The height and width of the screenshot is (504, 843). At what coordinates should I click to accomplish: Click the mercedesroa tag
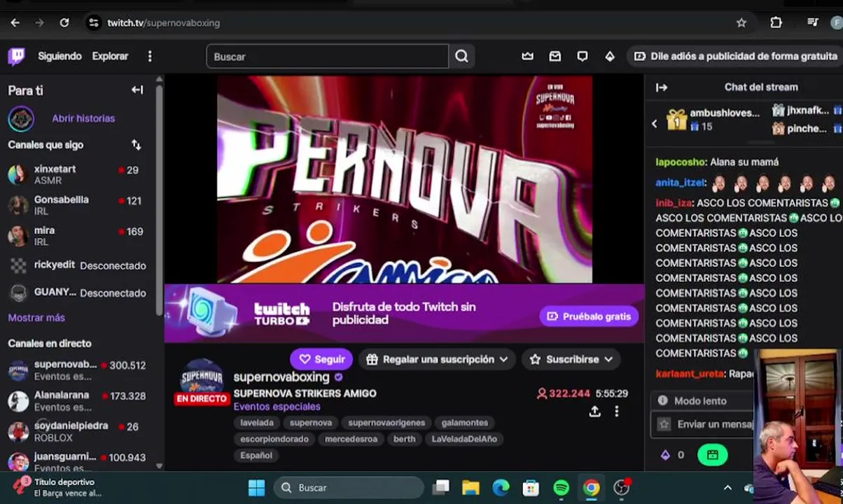pyautogui.click(x=351, y=439)
